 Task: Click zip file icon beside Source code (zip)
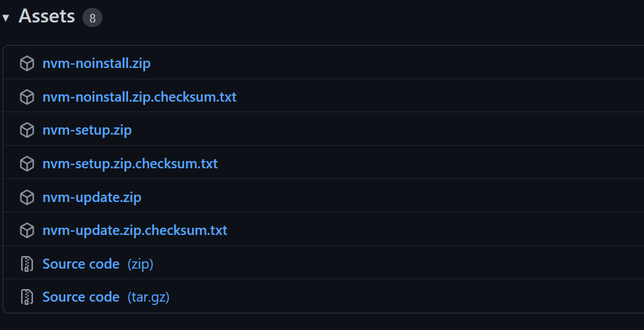click(26, 264)
